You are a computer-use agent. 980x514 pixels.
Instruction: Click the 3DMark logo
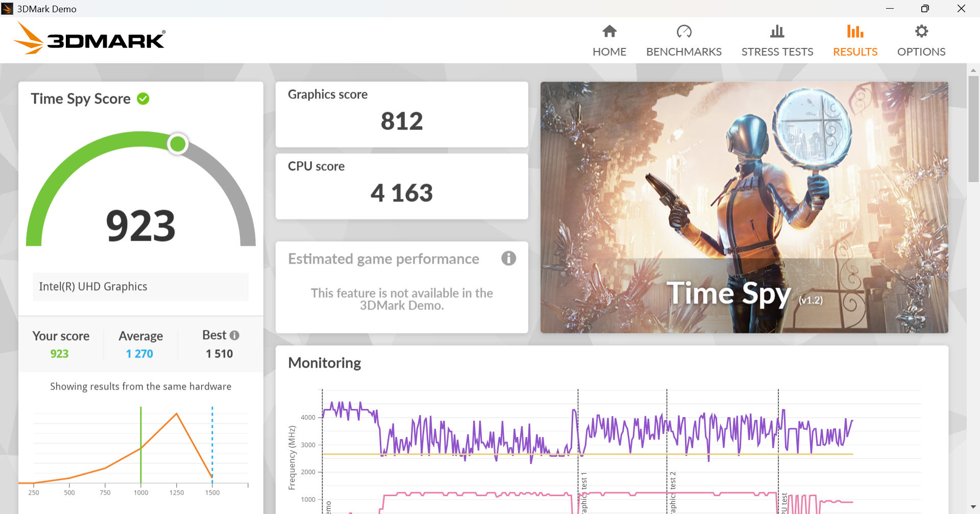point(90,39)
